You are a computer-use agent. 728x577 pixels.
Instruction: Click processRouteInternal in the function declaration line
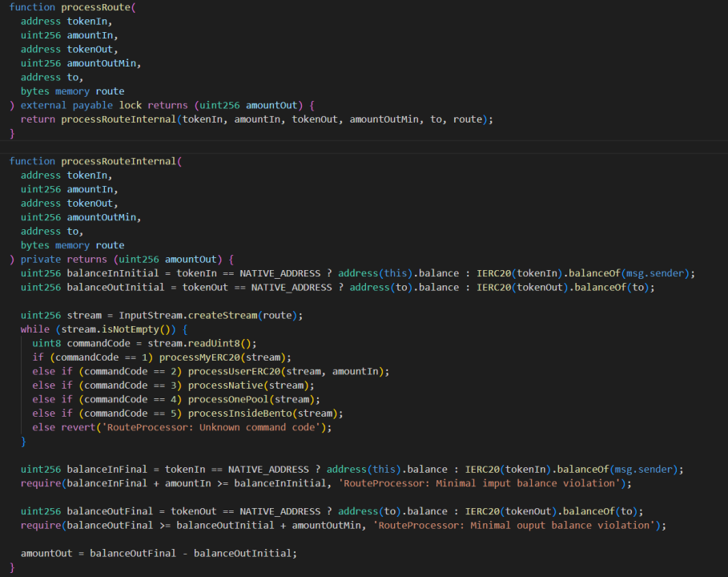pyautogui.click(x=119, y=161)
